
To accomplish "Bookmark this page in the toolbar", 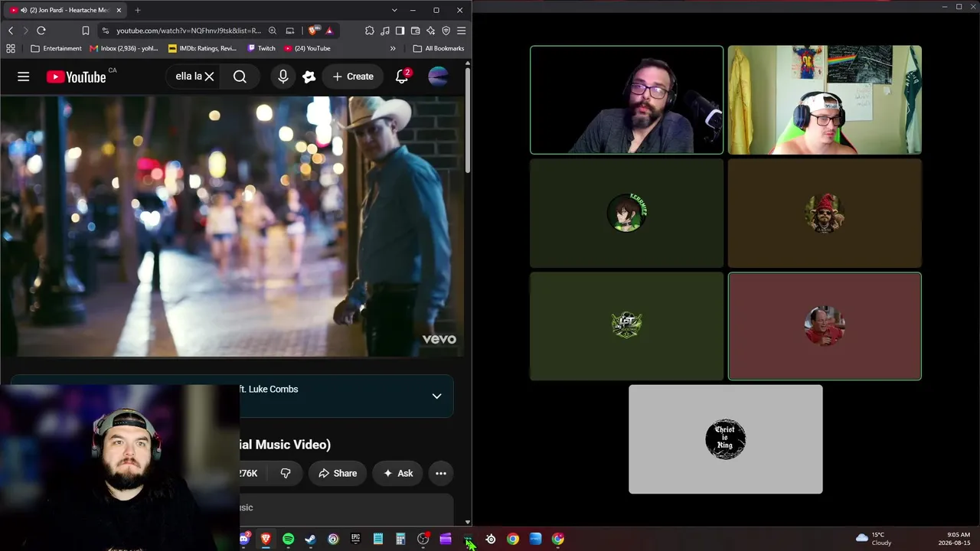I will 86,31.
